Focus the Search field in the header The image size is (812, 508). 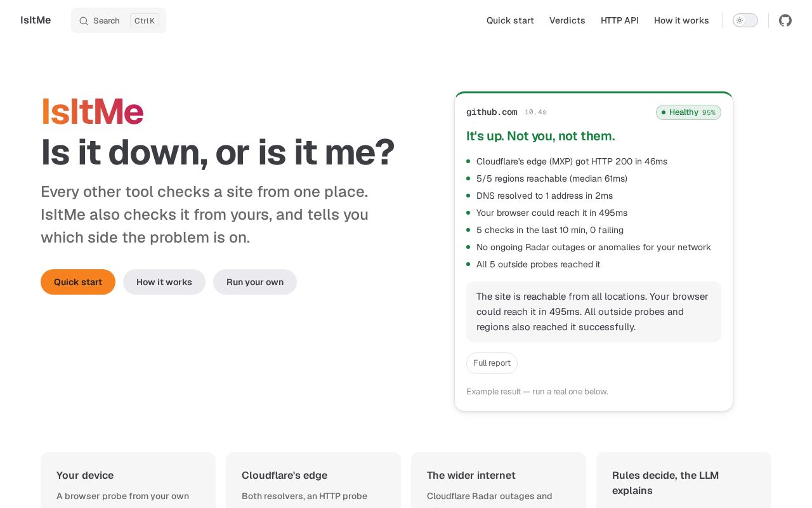pyautogui.click(x=119, y=20)
